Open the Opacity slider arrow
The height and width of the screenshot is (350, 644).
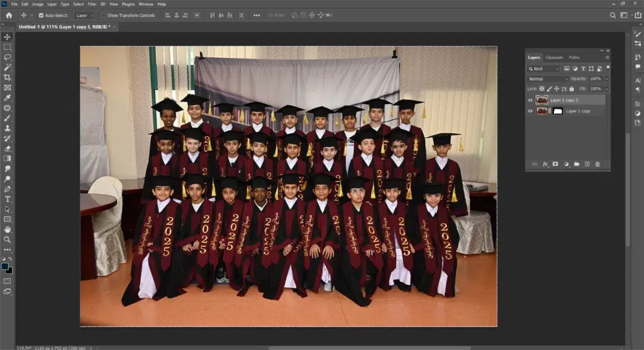coord(606,79)
